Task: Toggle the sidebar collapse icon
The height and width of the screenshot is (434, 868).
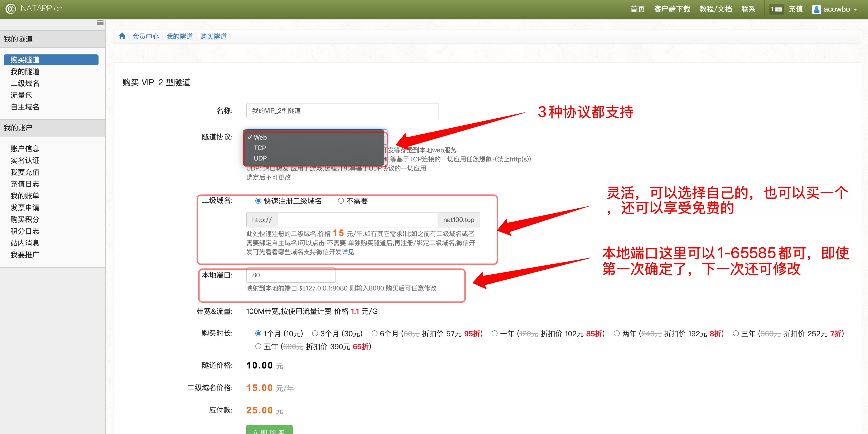Action: [x=100, y=22]
